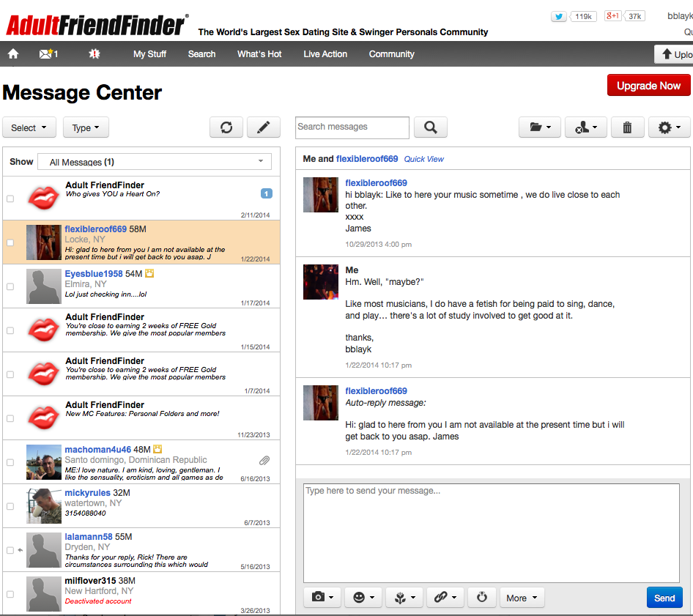Click the Upgrade Now button
The width and height of the screenshot is (693, 616).
click(x=648, y=85)
